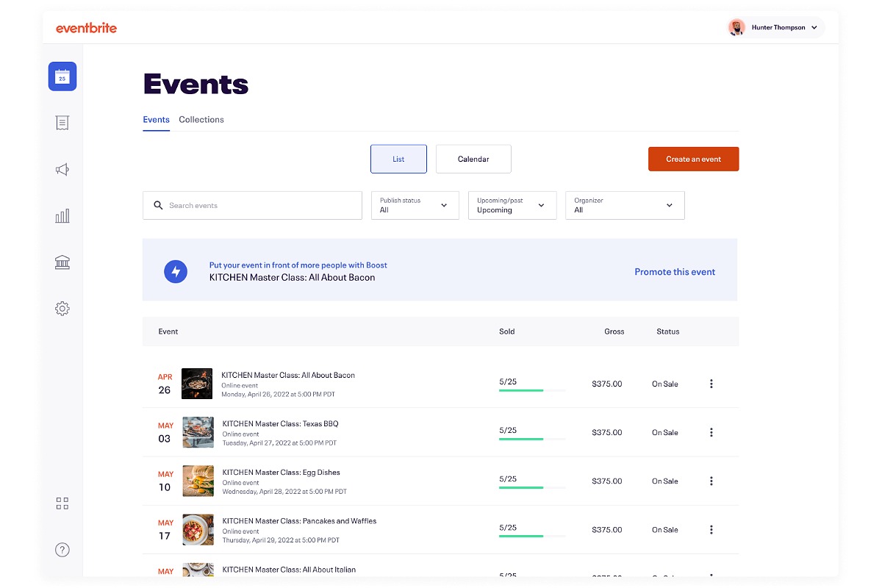Click 5/25 sold for Pancakes and Waffles
Screen dimensions: 882x588
[508, 527]
